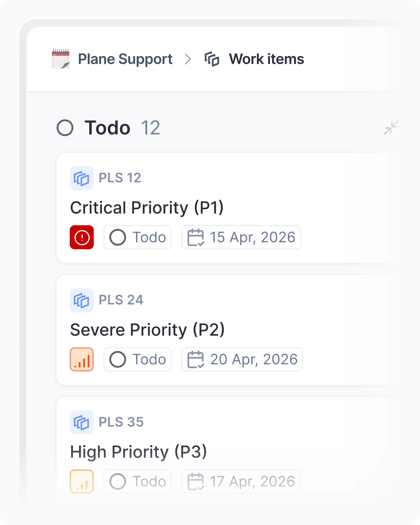Click the work item type icon beside PLS 35
Screen dimensions: 420x525
point(82,423)
